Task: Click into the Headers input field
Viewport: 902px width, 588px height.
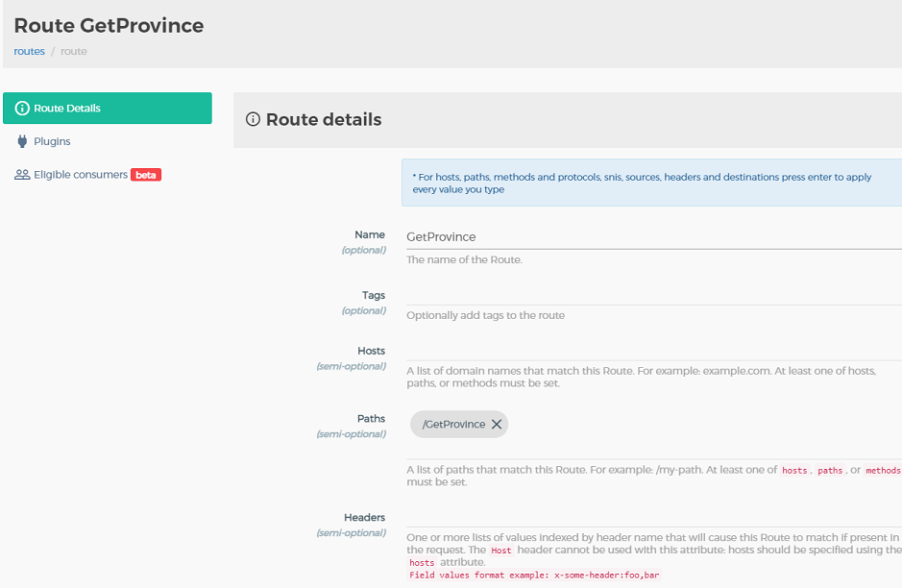Action: [653, 516]
